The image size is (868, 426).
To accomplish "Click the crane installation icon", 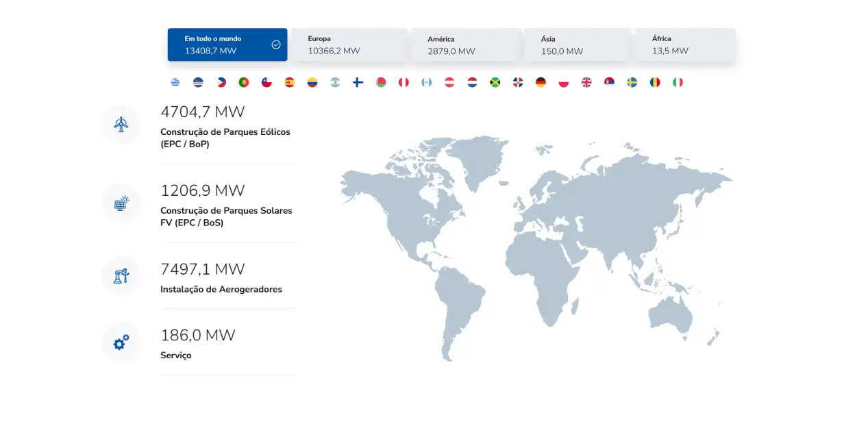I will [121, 275].
